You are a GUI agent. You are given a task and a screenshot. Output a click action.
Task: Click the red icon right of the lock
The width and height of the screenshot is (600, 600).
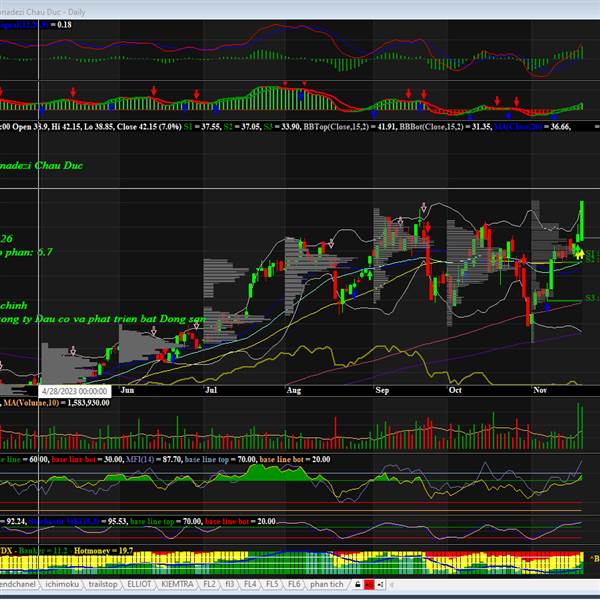(x=368, y=584)
